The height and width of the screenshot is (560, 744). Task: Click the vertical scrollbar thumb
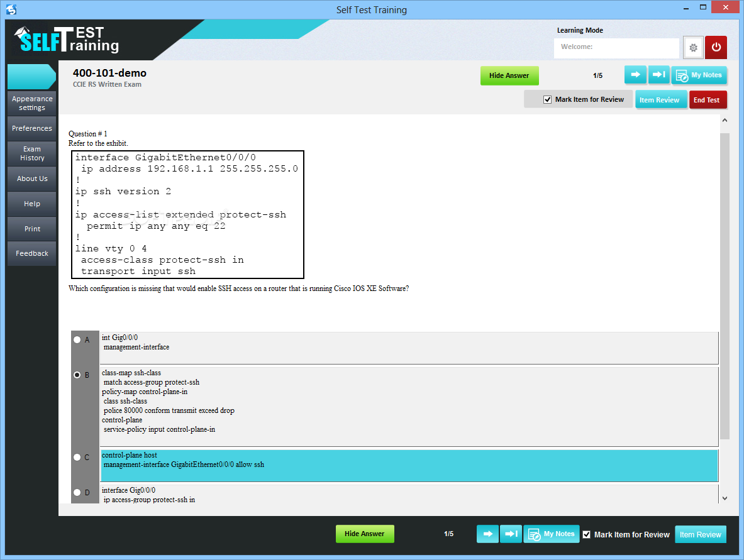click(x=725, y=286)
